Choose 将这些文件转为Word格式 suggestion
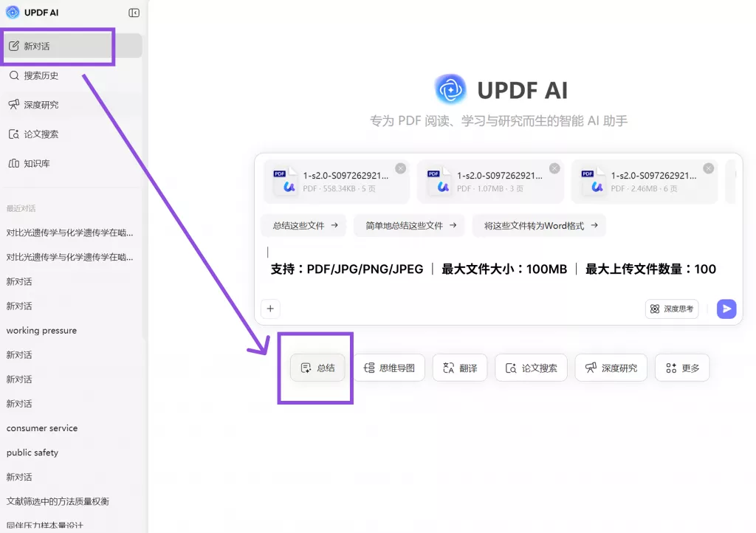This screenshot has width=756, height=533. 539,226
